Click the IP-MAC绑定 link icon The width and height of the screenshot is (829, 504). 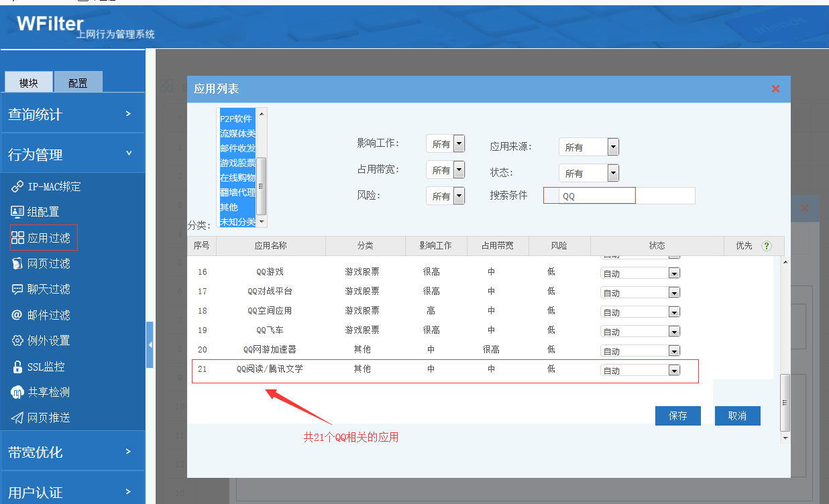17,186
